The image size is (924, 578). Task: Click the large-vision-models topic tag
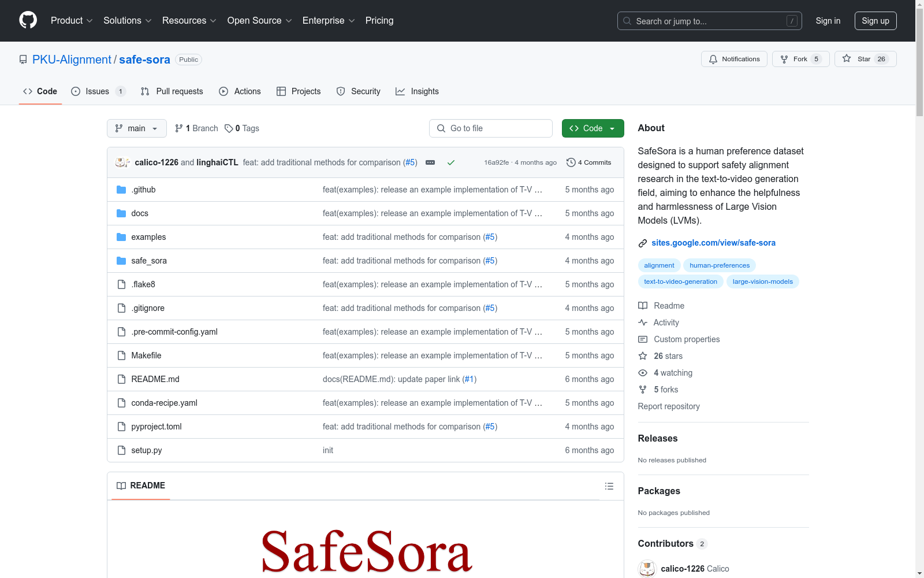coord(763,281)
